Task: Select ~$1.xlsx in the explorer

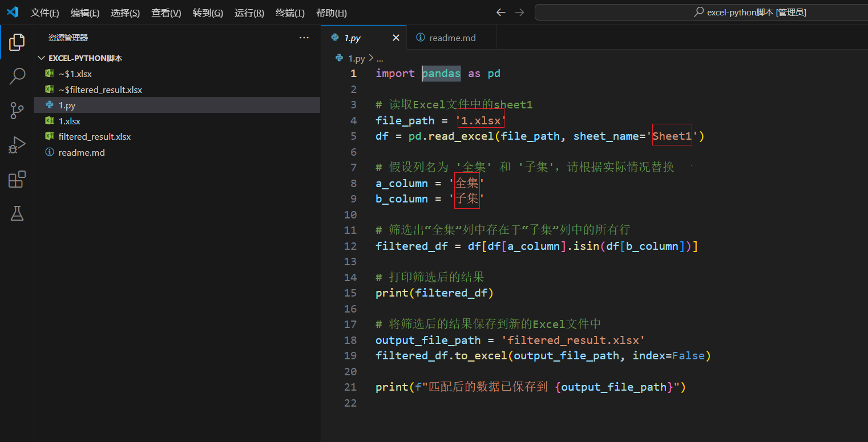Action: pyautogui.click(x=177, y=74)
